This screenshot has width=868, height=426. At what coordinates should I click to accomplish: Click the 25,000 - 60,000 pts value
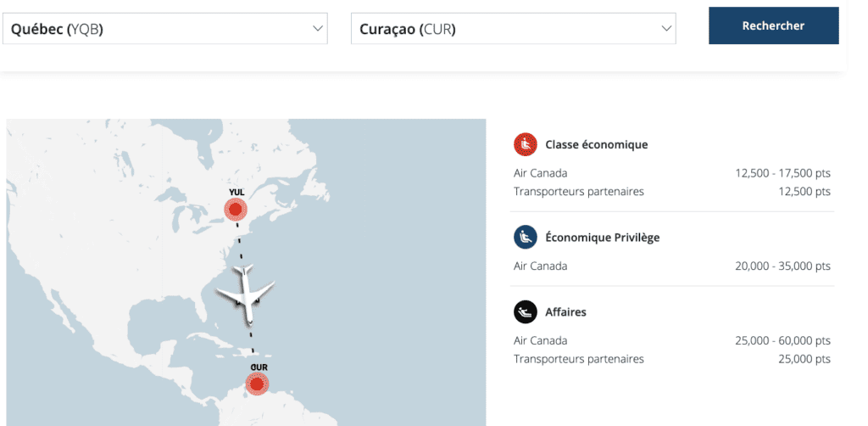pyautogui.click(x=782, y=340)
